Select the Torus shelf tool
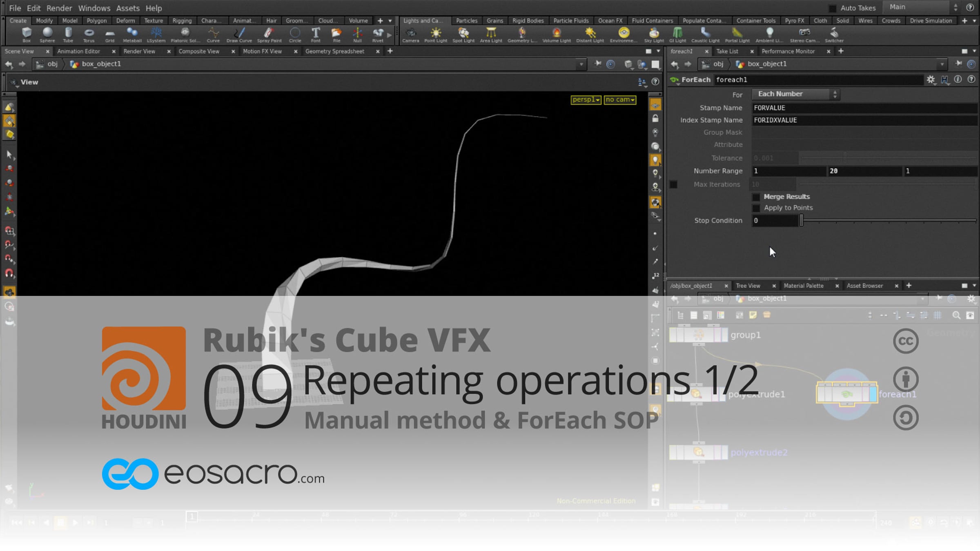The image size is (980, 551). coord(89,34)
